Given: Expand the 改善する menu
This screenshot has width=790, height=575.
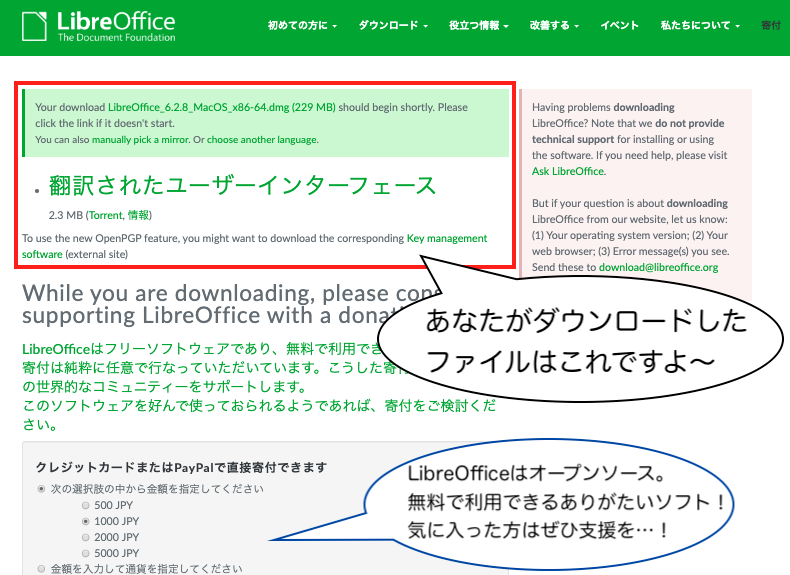Looking at the screenshot, I should pos(554,25).
